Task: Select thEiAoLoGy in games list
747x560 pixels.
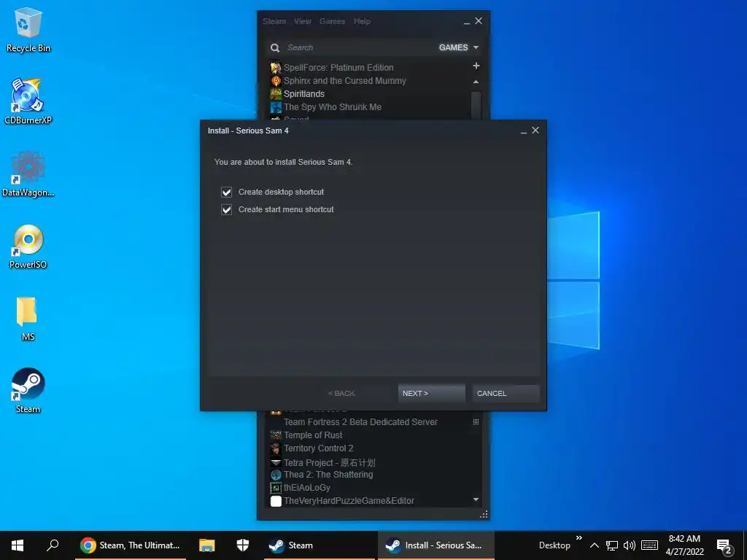Action: click(x=307, y=488)
